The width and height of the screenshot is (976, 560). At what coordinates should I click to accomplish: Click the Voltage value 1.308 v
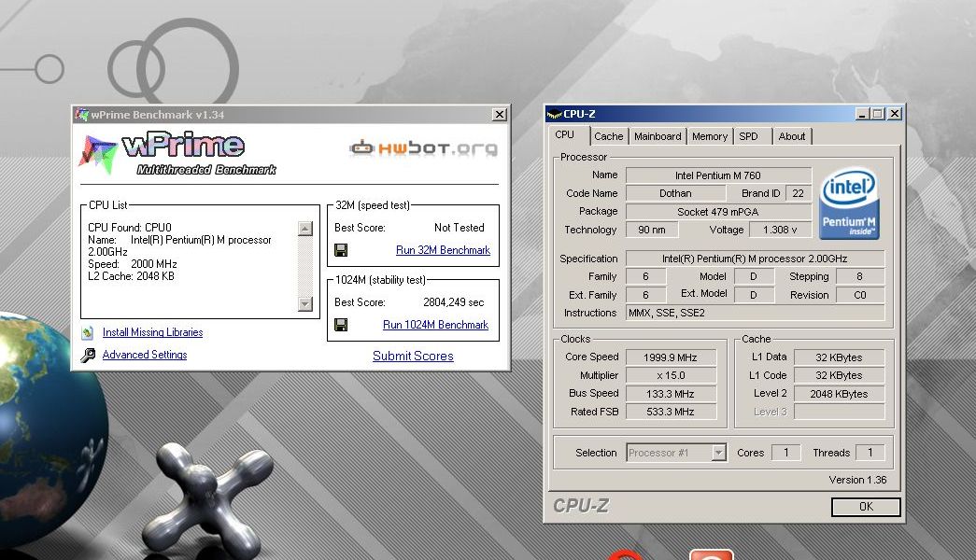coord(780,230)
